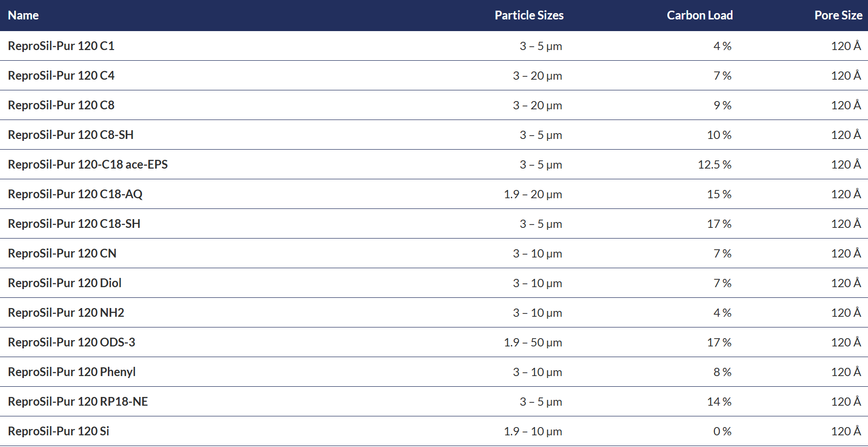The image size is (868, 447).
Task: Click the Carbon Load column header
Action: (x=699, y=16)
